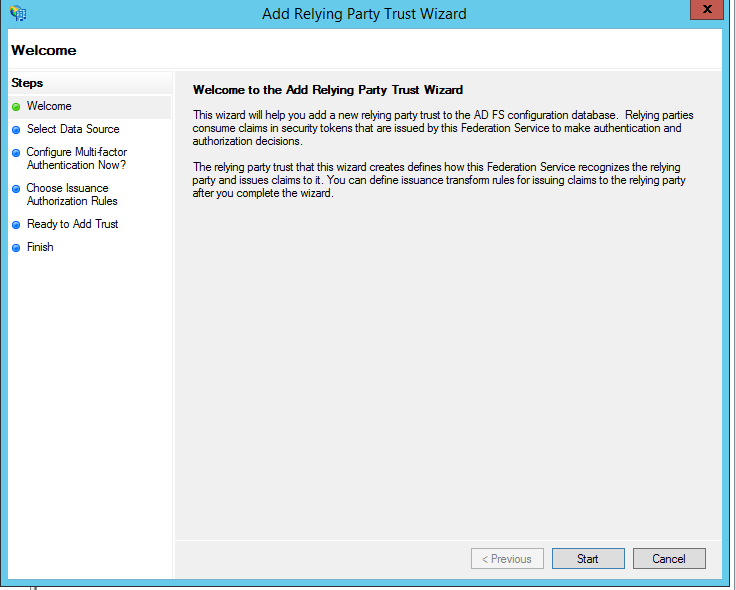Click the disabled Previous button

(507, 559)
